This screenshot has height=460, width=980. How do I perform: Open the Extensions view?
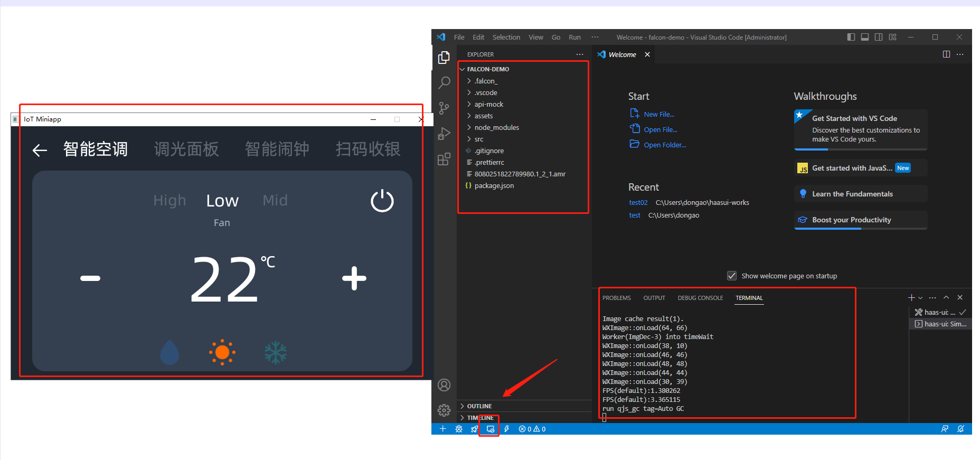(x=444, y=159)
